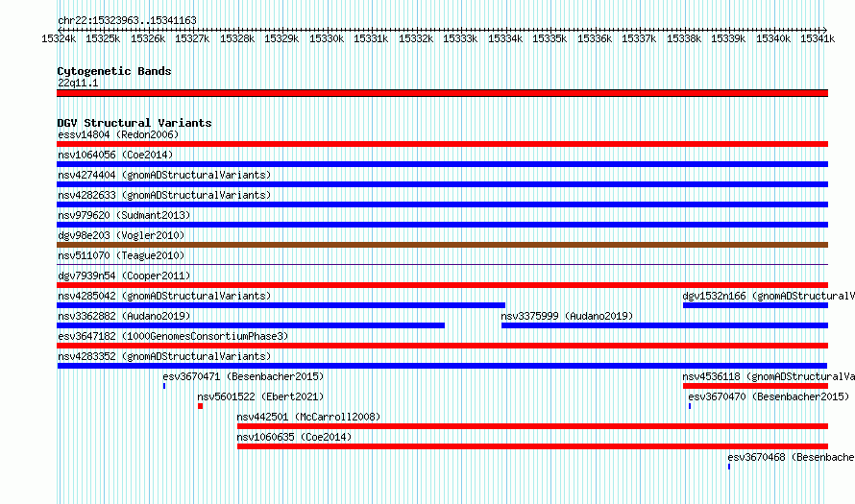855x504 pixels.
Task: Open the nsv1060635 (Coe2014) label
Action: [295, 437]
